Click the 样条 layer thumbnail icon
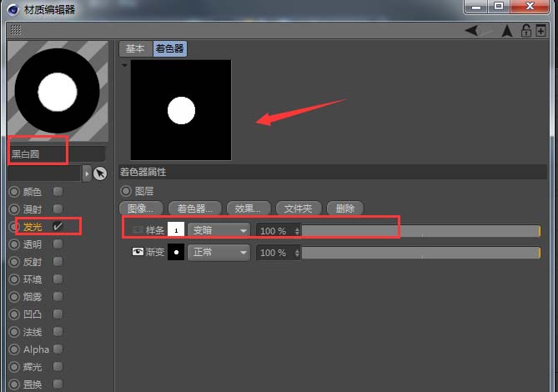Image resolution: width=558 pixels, height=392 pixels. [x=176, y=230]
